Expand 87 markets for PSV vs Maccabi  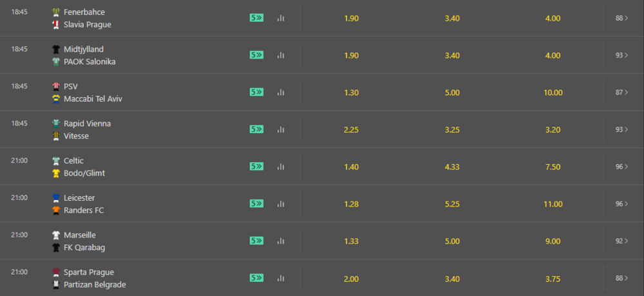pos(622,93)
